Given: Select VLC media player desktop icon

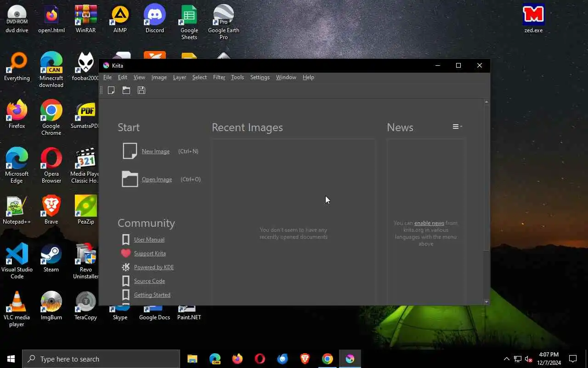Looking at the screenshot, I should point(17,309).
